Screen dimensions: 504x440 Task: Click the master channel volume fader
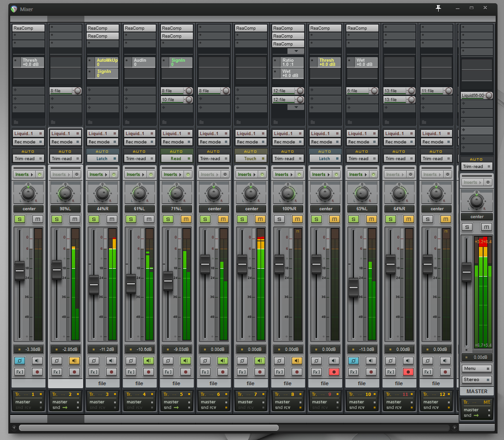(x=467, y=272)
